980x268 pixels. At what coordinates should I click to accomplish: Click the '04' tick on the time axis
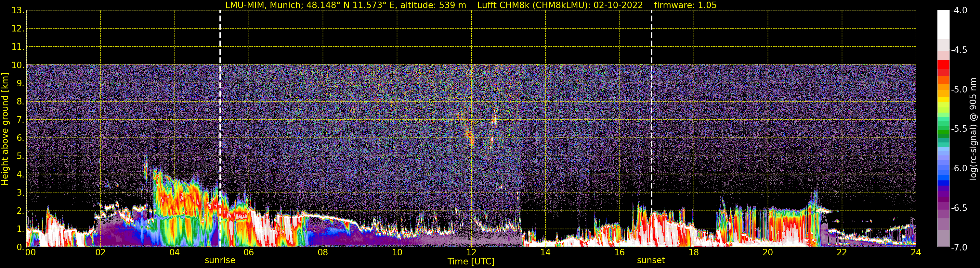pyautogui.click(x=175, y=252)
